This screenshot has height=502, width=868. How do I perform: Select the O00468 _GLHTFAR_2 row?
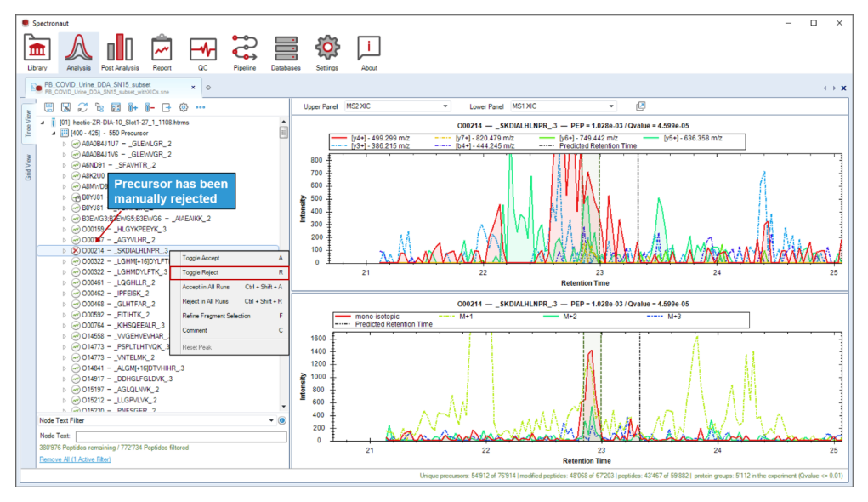point(114,305)
